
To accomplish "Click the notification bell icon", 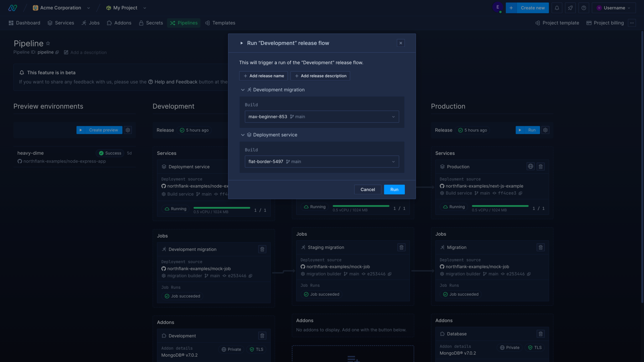I will click(x=557, y=8).
